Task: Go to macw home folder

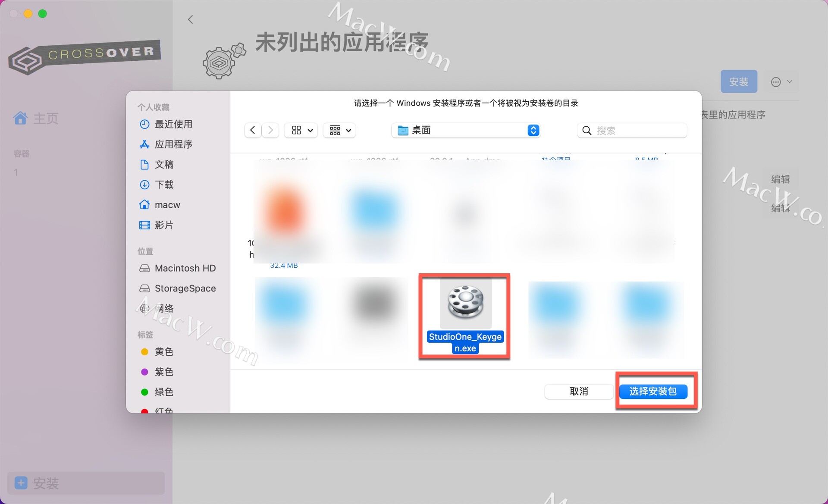Action: 167,205
